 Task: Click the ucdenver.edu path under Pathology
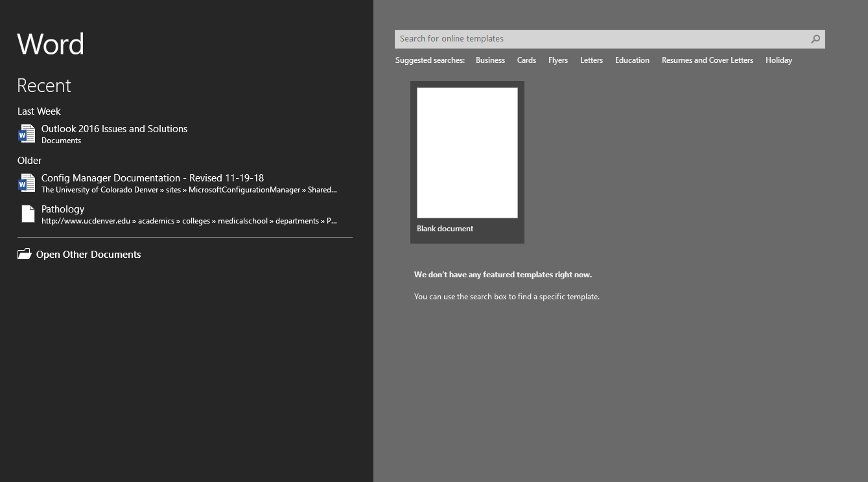coord(189,221)
